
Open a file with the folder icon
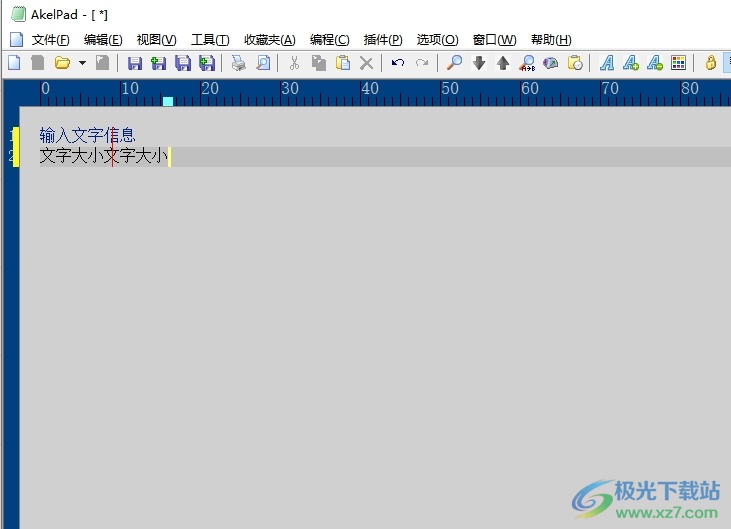[x=62, y=62]
